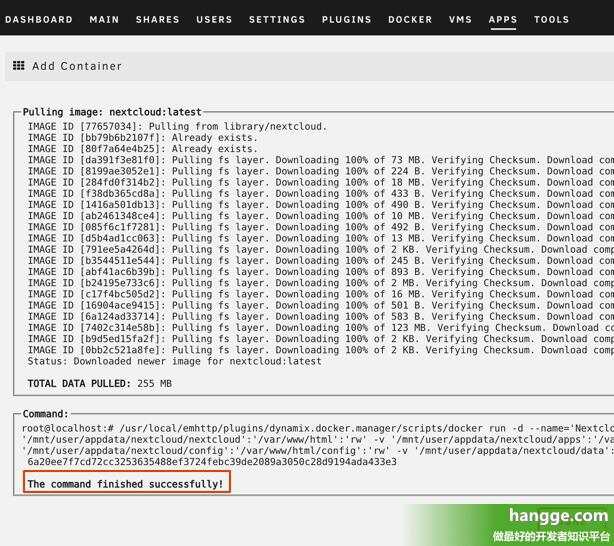Click the /var/www/html volume mapping line

318,439
